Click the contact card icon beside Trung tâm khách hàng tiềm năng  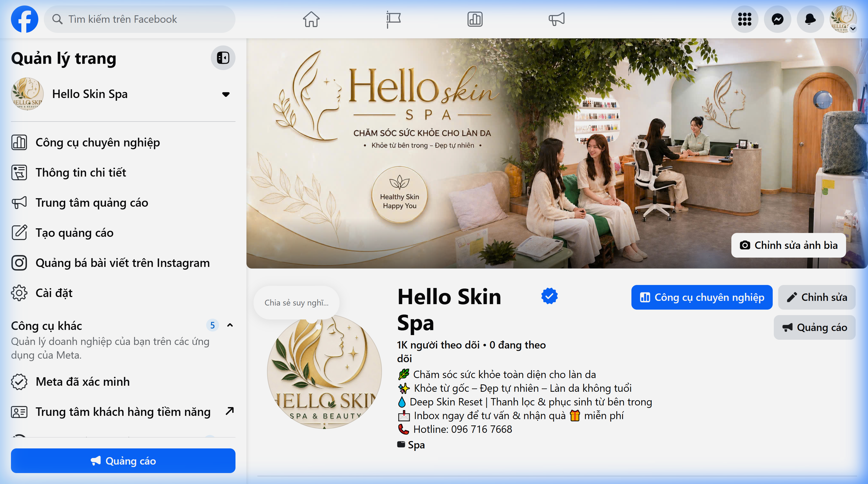(19, 412)
